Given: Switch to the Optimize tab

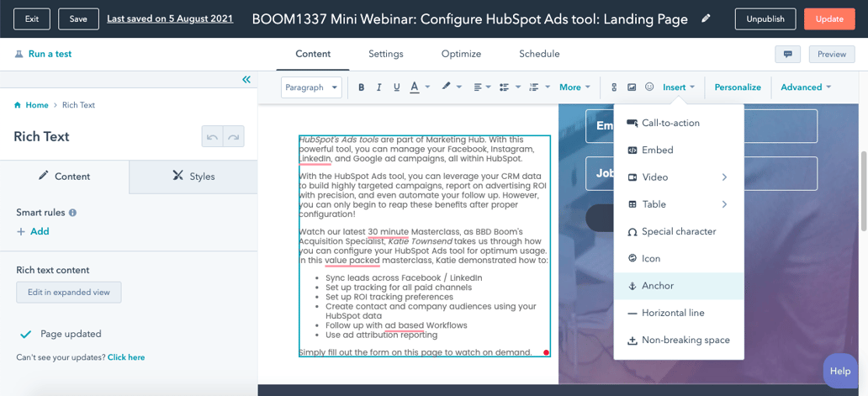Looking at the screenshot, I should (x=461, y=54).
